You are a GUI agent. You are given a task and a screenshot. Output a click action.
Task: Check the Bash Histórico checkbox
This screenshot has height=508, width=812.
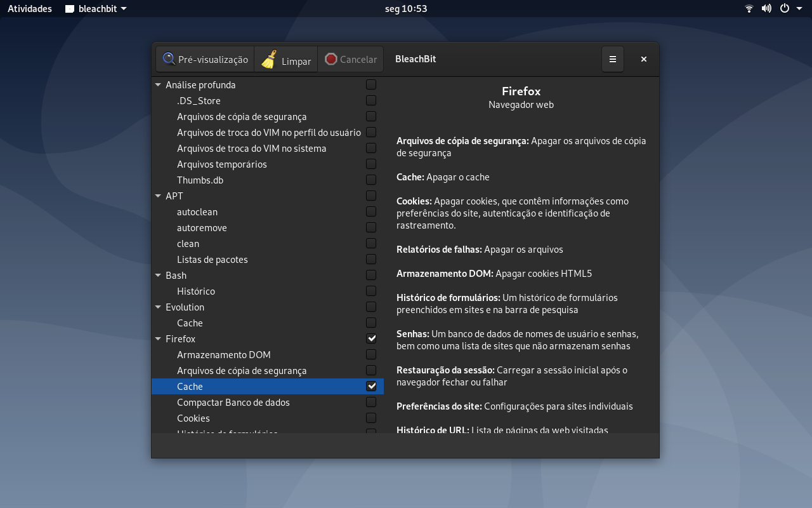pyautogui.click(x=371, y=291)
